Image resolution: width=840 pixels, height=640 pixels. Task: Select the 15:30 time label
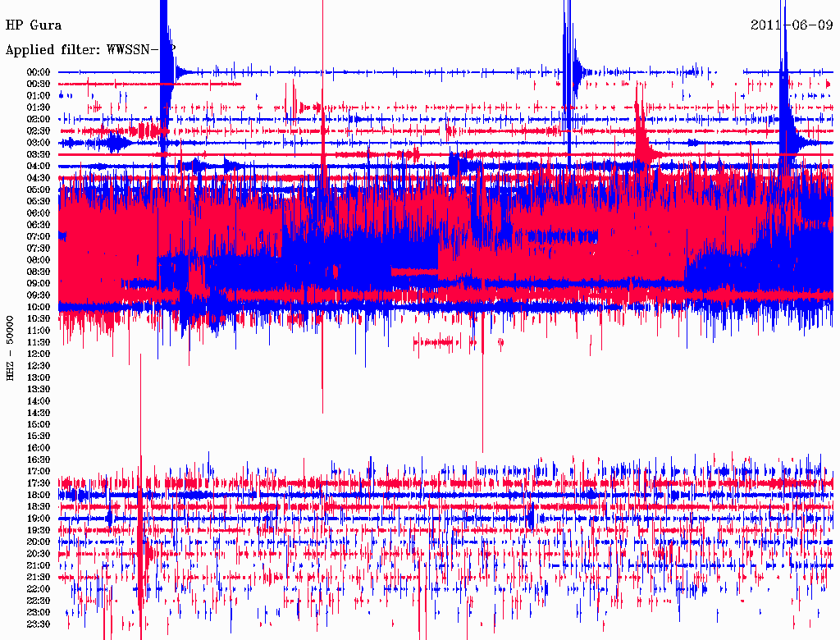pyautogui.click(x=39, y=437)
